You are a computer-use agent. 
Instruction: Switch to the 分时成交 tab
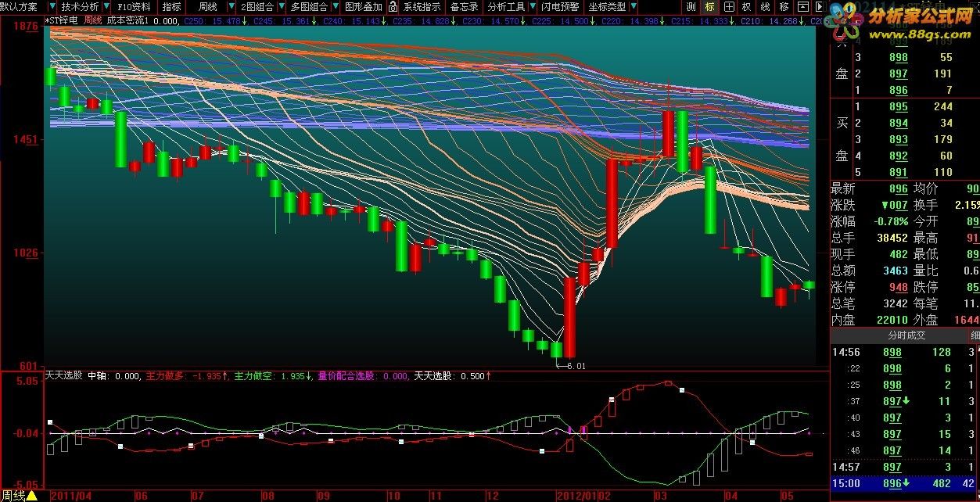tap(906, 335)
